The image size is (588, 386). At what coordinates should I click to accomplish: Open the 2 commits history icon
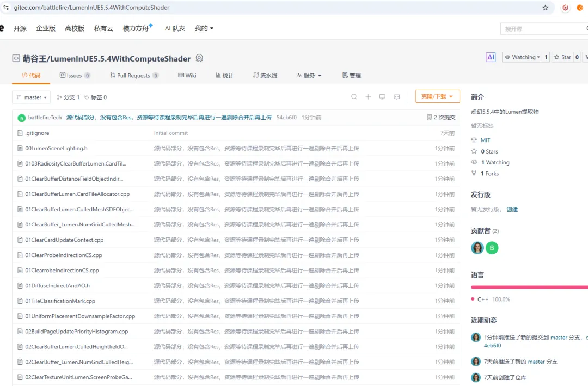(x=430, y=118)
